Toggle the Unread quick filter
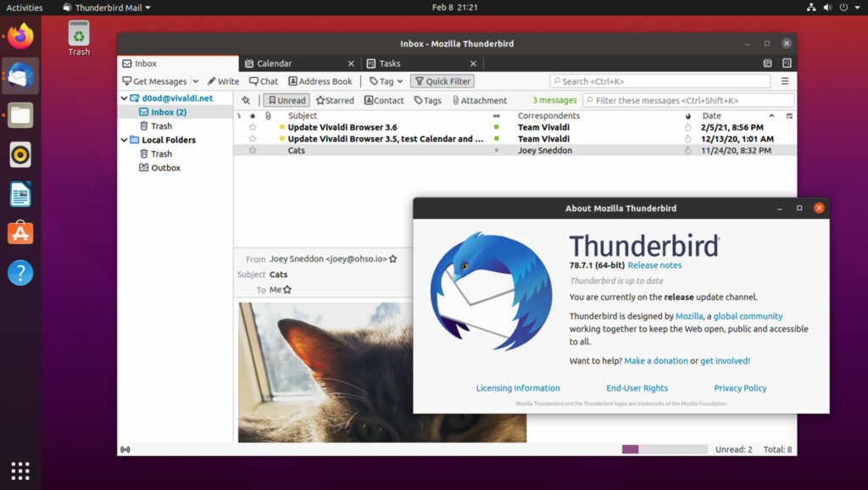The height and width of the screenshot is (490, 868). click(287, 100)
